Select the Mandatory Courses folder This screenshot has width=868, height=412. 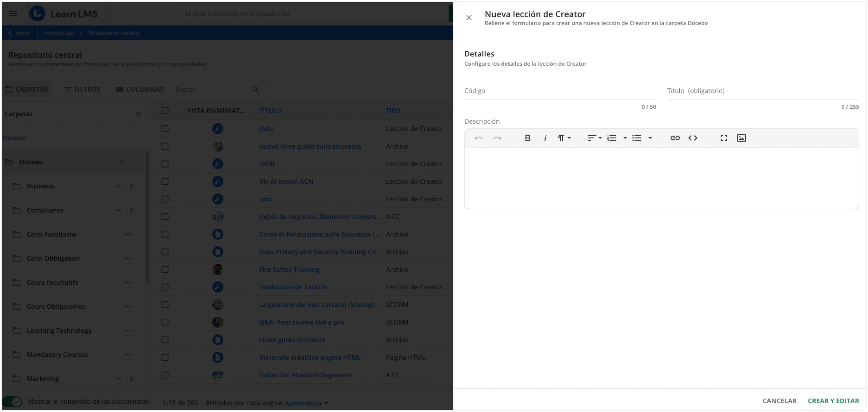pyautogui.click(x=57, y=354)
